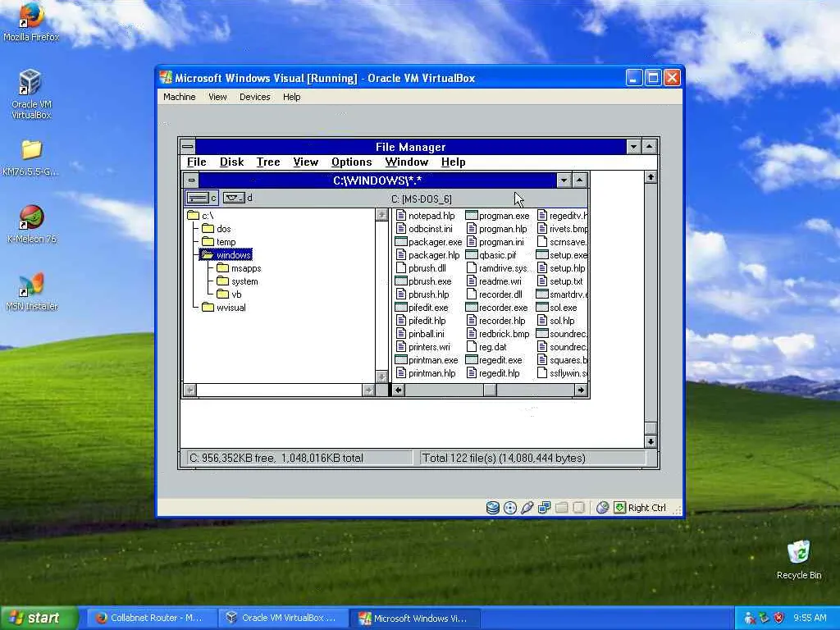
Task: Click the shared folders icon in VirtualBox status bar
Action: click(561, 507)
